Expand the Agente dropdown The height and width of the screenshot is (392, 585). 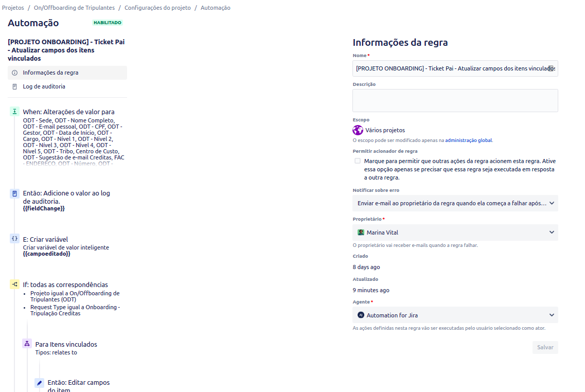pyautogui.click(x=455, y=315)
